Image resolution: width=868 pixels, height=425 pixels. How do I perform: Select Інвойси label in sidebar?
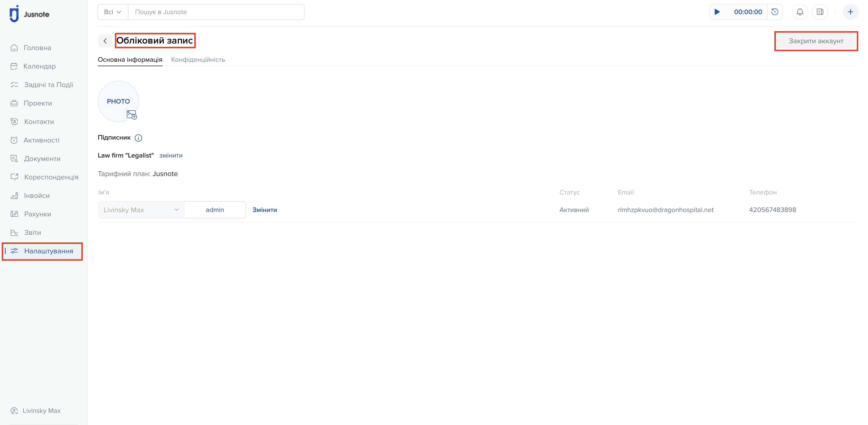(37, 196)
